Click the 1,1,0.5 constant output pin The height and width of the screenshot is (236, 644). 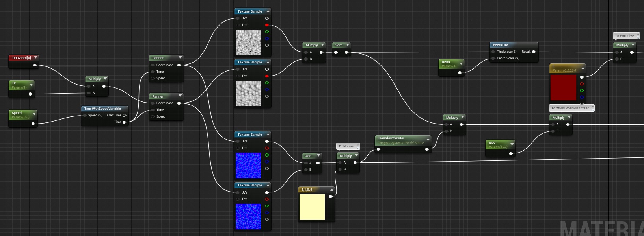pos(331,196)
